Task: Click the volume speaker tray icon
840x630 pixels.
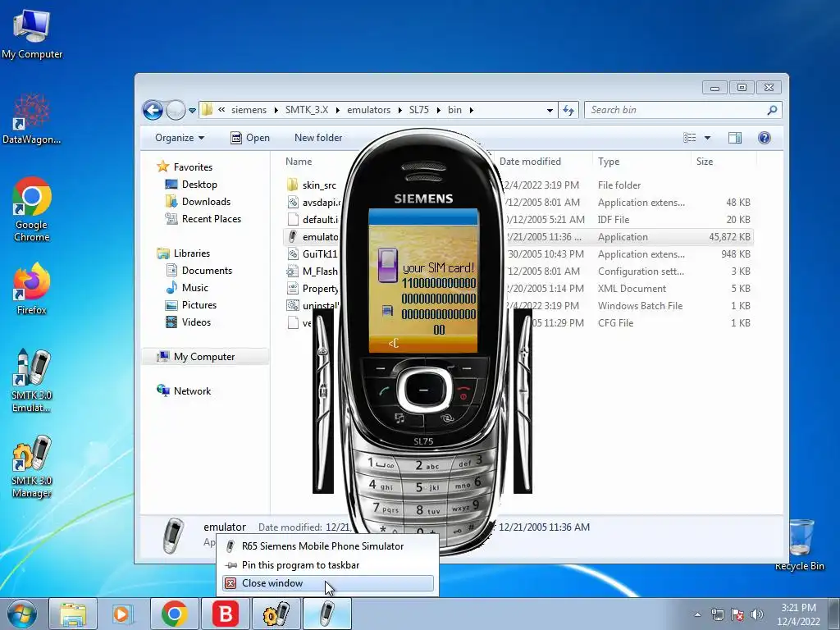Action: (757, 614)
